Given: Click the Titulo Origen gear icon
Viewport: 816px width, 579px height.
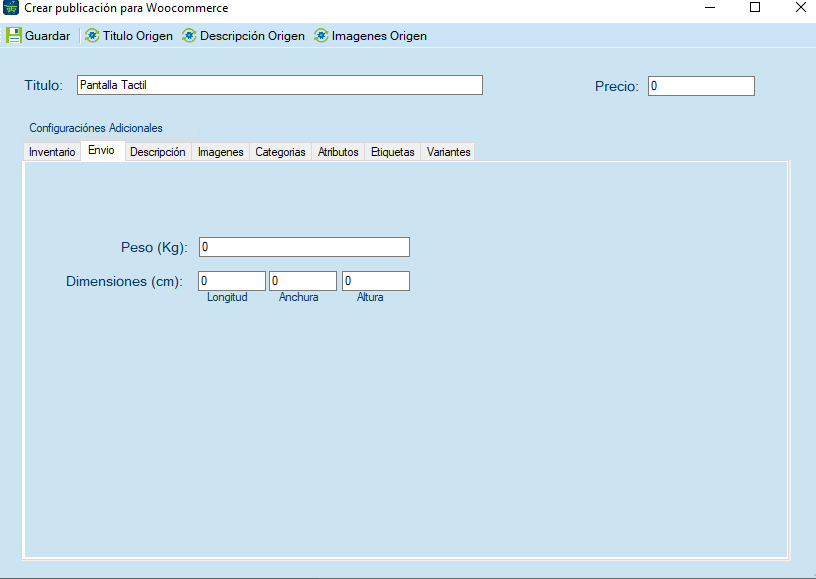Looking at the screenshot, I should click(x=92, y=35).
